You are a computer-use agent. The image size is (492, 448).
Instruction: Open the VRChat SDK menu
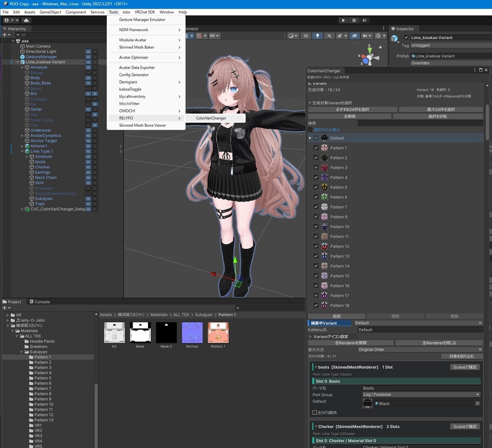[145, 12]
